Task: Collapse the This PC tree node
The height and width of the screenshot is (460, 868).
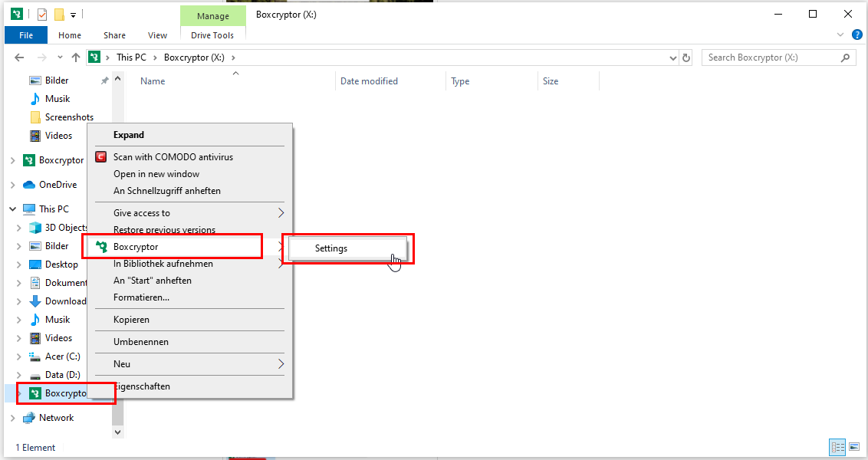Action: tap(13, 209)
